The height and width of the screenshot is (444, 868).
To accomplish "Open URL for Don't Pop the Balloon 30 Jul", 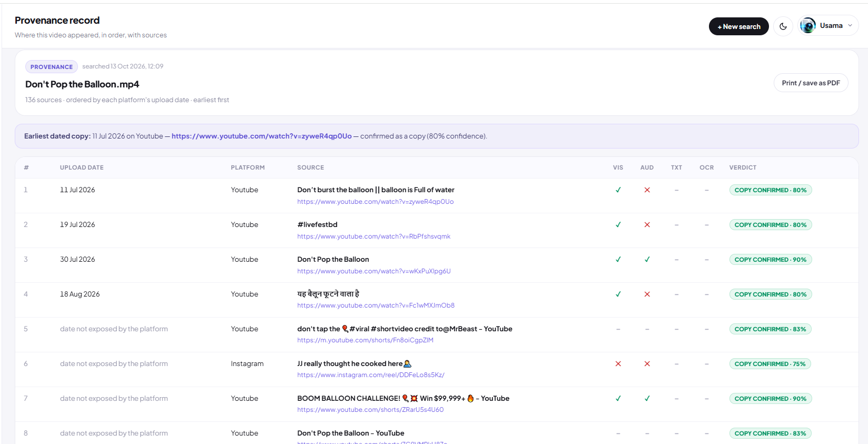I will point(373,271).
